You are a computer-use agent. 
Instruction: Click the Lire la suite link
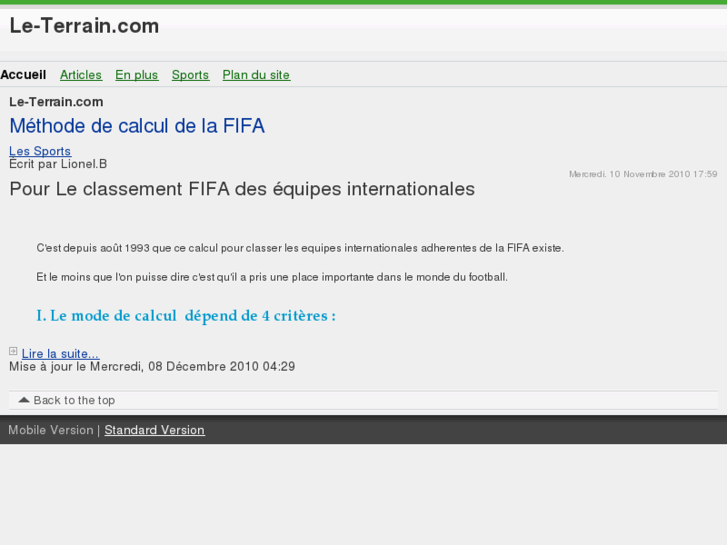[60, 353]
